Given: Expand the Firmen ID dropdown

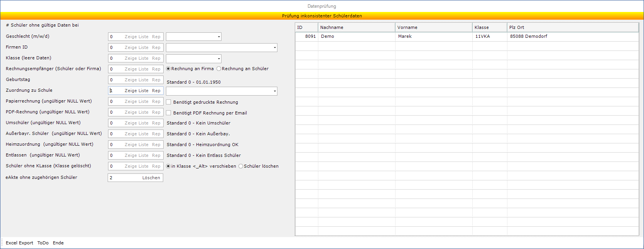Looking at the screenshot, I should (x=275, y=48).
